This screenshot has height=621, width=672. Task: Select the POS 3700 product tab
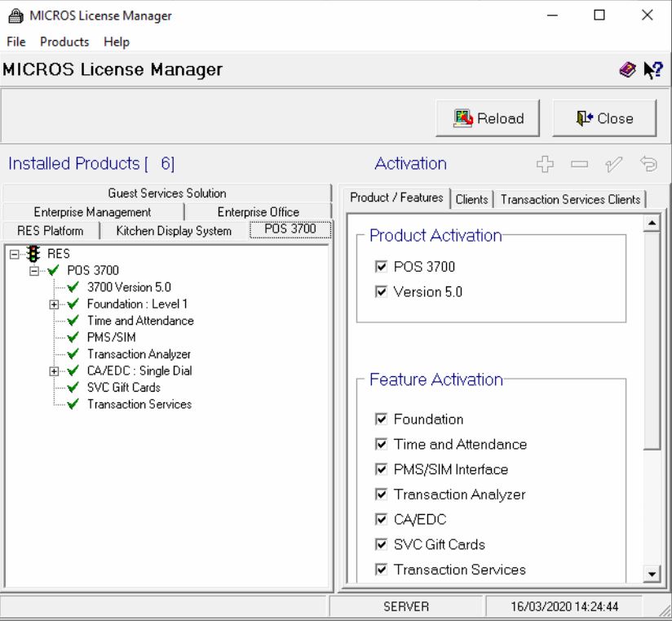(x=290, y=229)
